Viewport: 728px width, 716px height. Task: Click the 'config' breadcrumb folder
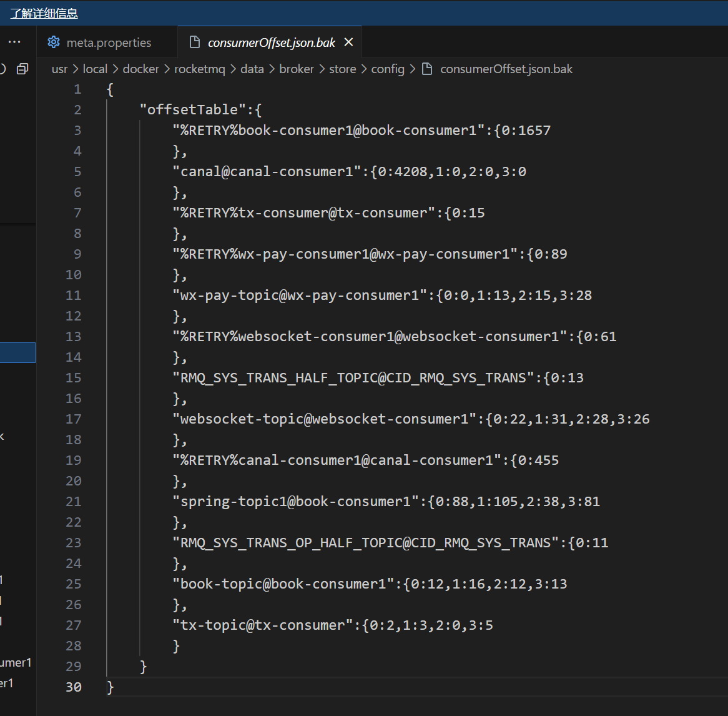[388, 69]
